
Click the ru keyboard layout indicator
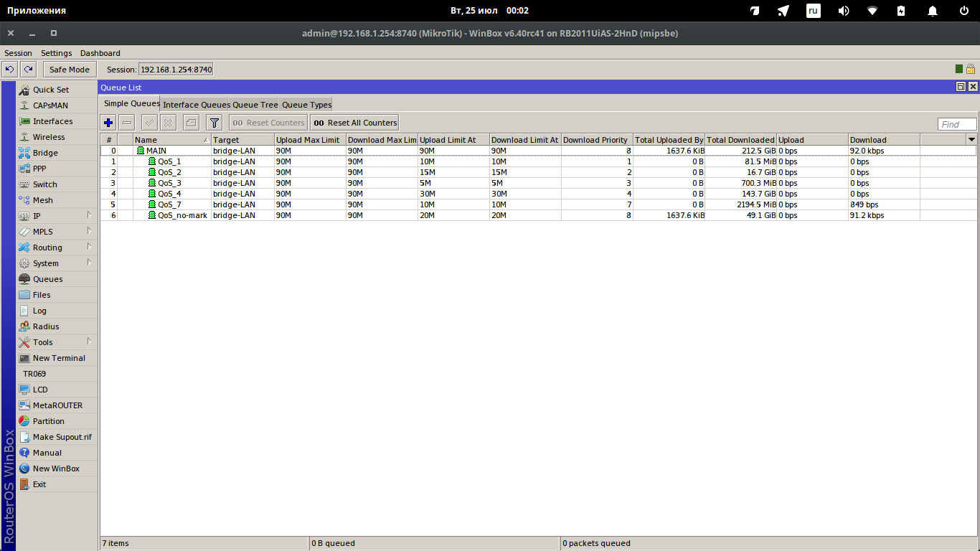point(813,11)
